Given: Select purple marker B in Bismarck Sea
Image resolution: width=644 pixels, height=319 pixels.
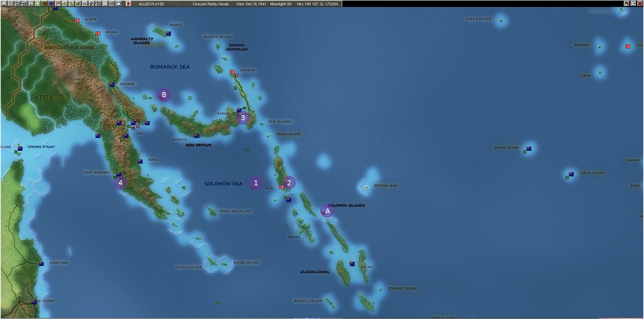Looking at the screenshot, I should [164, 95].
